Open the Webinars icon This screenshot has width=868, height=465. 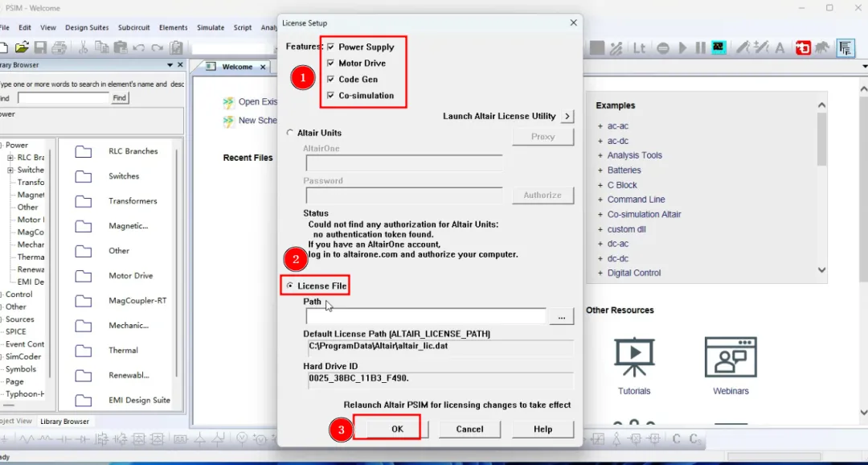731,357
